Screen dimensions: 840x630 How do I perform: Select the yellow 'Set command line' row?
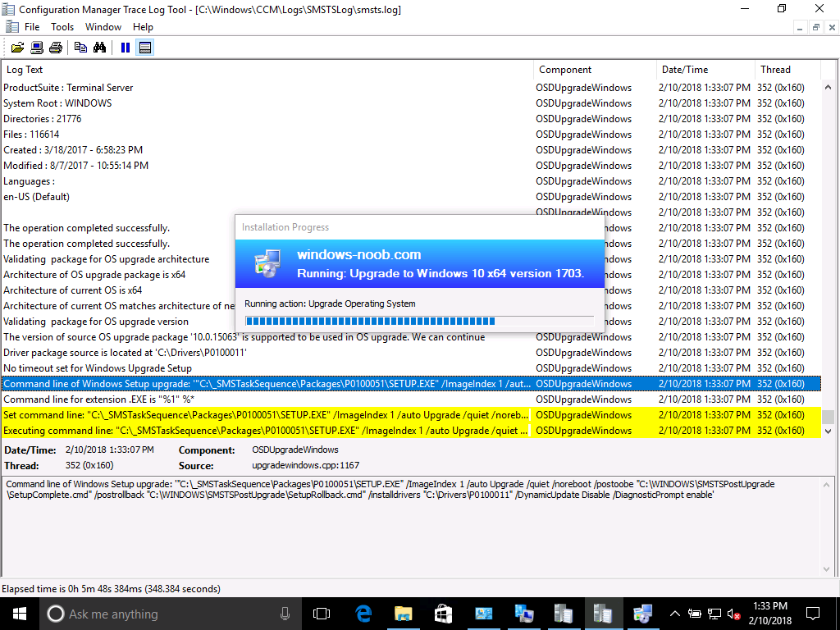coord(411,414)
